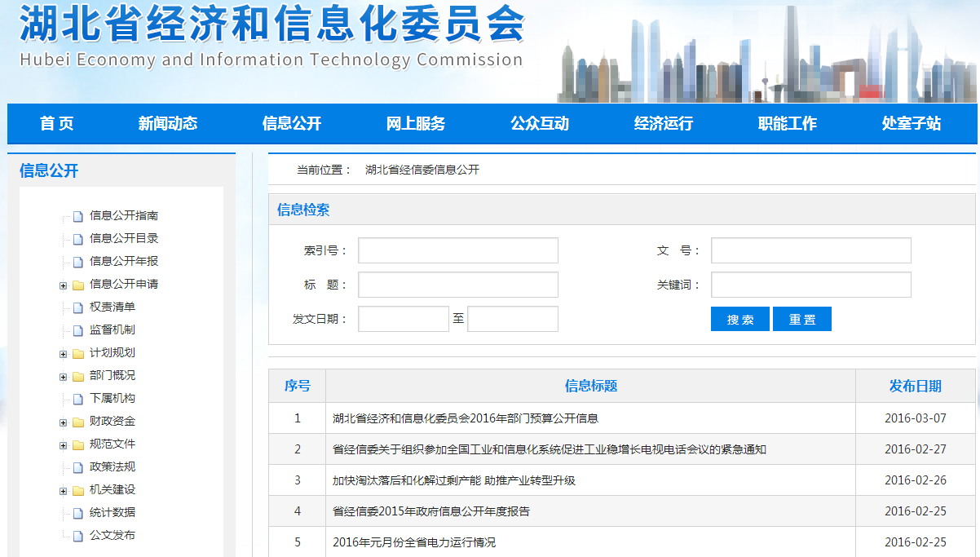Click the folder icon beside 信息公开申请
The width and height of the screenshot is (980, 557).
[78, 285]
